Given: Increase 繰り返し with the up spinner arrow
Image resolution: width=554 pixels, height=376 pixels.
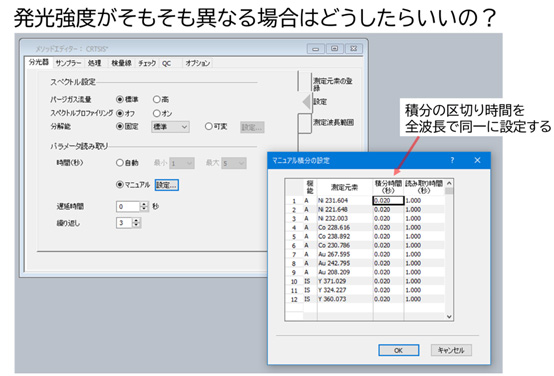Looking at the screenshot, I should tap(136, 221).
